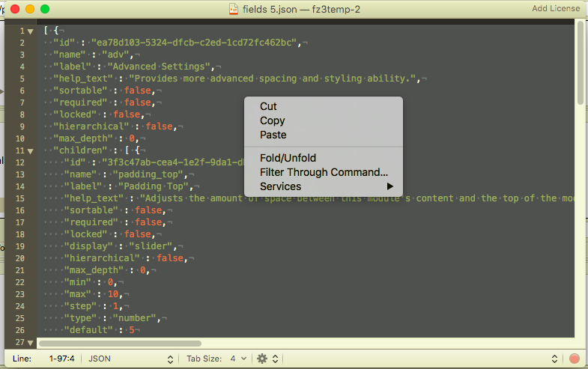This screenshot has width=588, height=369.
Task: Click line number 5 in the gutter
Action: (x=22, y=79)
